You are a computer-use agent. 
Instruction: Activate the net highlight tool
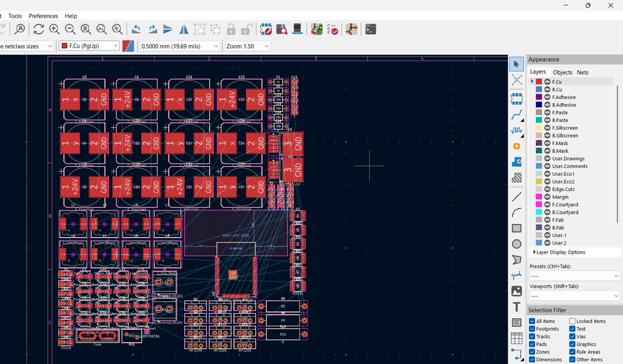click(x=517, y=80)
